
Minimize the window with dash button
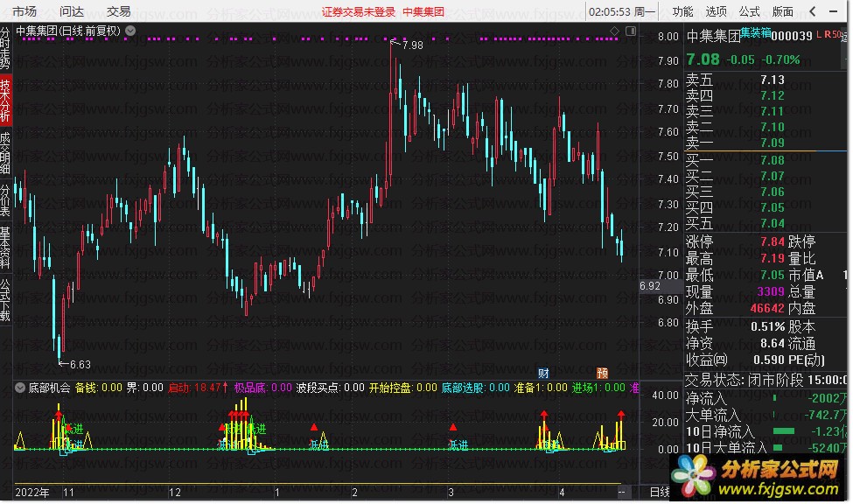[x=834, y=10]
